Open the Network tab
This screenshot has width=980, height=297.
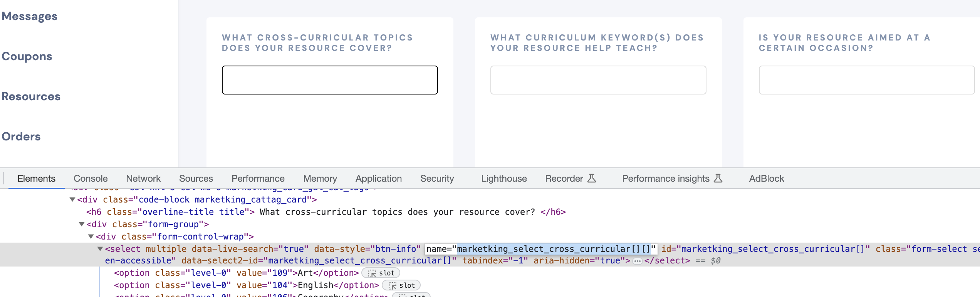[x=143, y=179]
